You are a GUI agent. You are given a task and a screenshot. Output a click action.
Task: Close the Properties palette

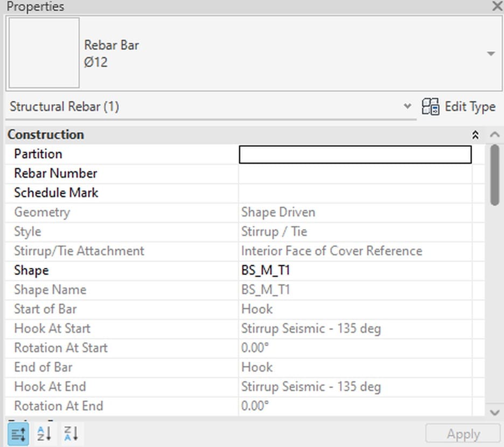(497, 6)
